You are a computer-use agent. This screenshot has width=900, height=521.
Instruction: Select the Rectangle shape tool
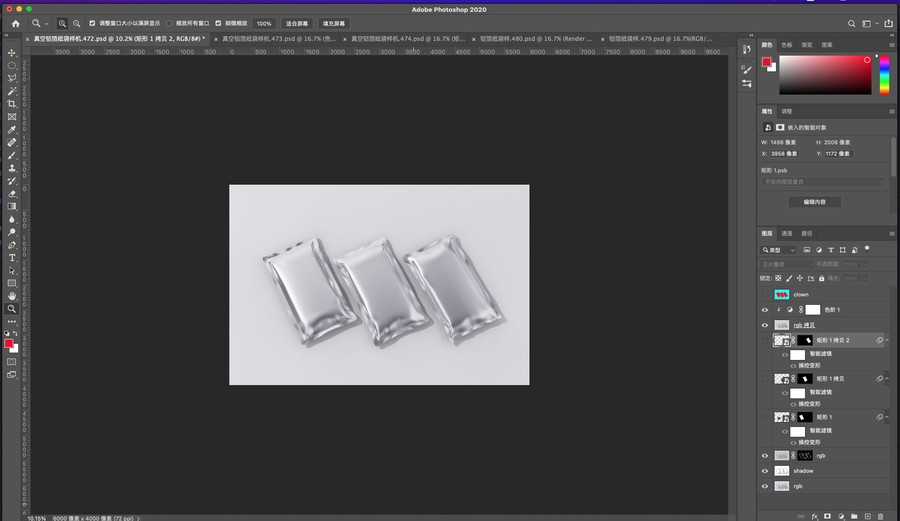coord(11,283)
